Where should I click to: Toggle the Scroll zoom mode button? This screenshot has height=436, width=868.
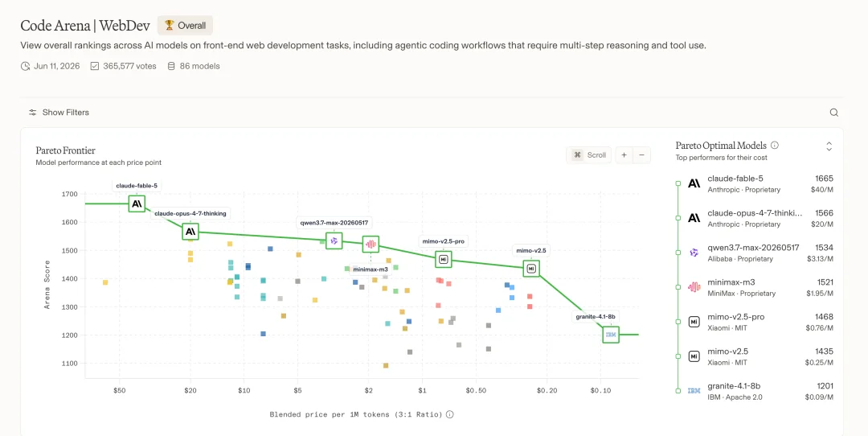[589, 155]
